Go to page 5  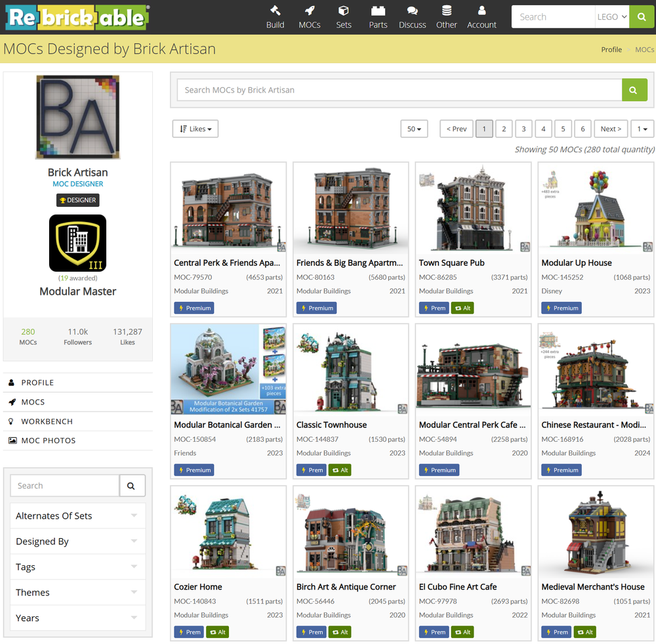point(563,129)
